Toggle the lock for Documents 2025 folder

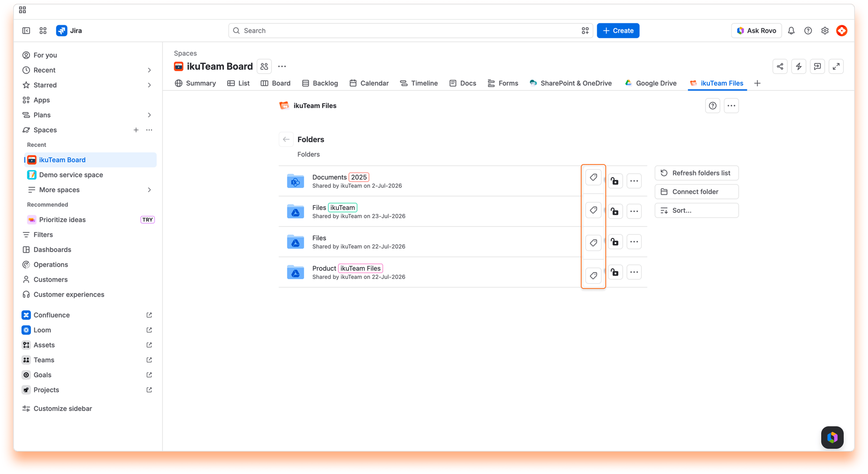tap(615, 181)
